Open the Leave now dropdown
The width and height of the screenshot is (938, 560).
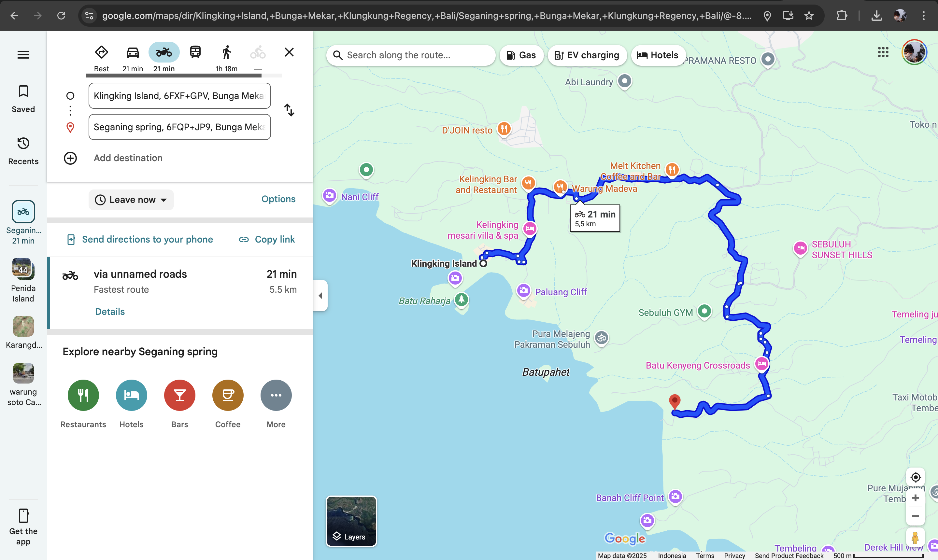131,200
